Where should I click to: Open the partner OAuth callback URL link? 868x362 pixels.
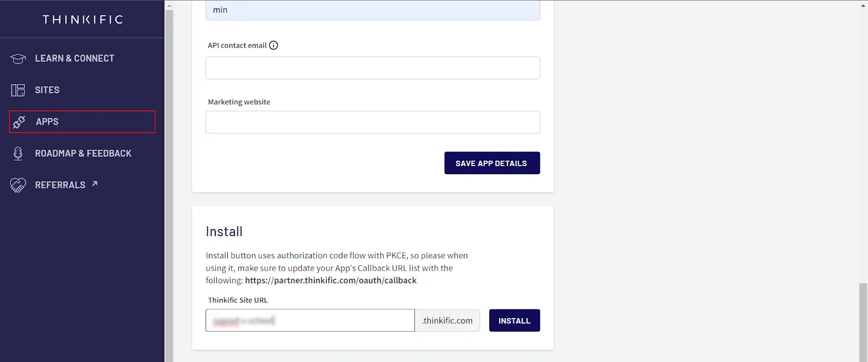click(x=330, y=280)
